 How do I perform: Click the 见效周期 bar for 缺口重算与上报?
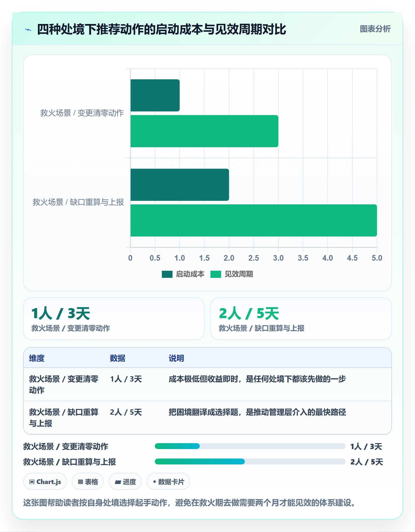254,220
